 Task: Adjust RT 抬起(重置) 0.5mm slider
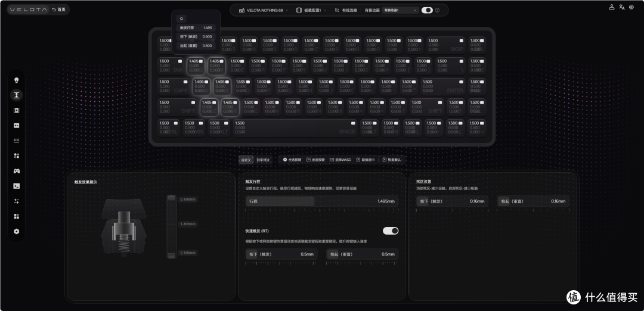pyautogui.click(x=363, y=254)
